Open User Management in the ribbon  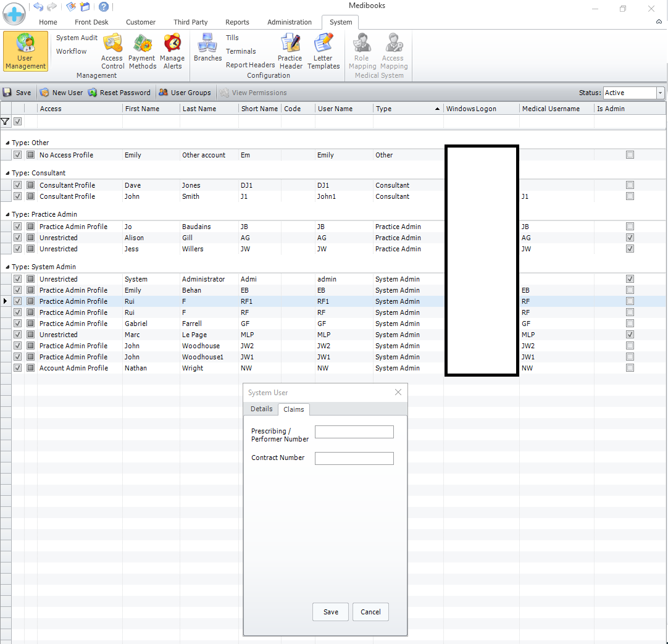[x=25, y=52]
